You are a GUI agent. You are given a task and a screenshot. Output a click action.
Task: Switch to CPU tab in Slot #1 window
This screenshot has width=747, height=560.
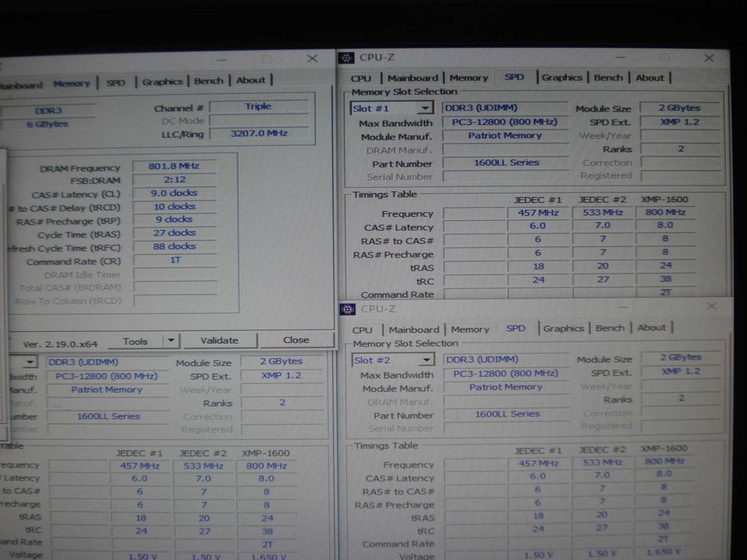pyautogui.click(x=360, y=78)
